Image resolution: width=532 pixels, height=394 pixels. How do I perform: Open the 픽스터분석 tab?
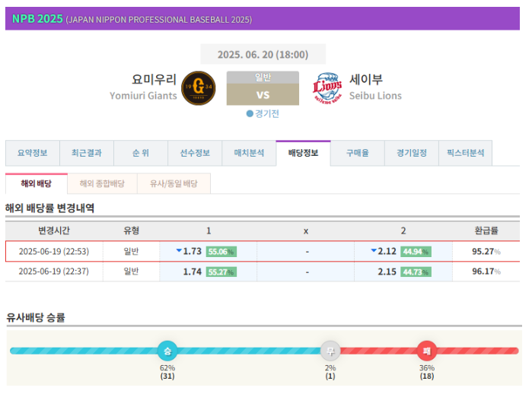pyautogui.click(x=466, y=153)
